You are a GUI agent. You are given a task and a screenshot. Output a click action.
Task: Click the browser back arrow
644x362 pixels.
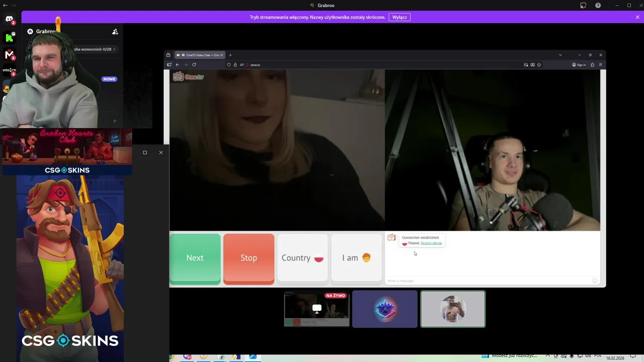[x=178, y=65]
